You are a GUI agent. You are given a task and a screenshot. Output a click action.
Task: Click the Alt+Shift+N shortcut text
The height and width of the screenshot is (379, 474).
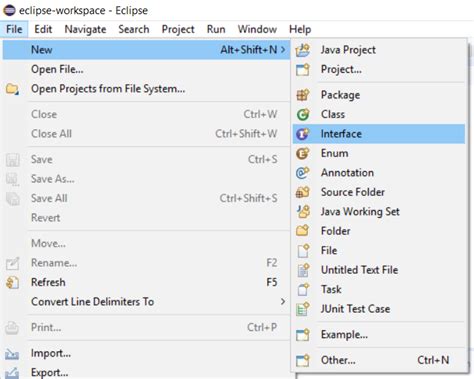coord(249,50)
